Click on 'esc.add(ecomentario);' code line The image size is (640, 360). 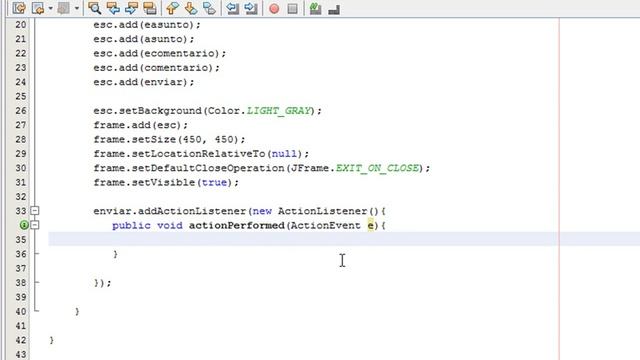pos(160,53)
